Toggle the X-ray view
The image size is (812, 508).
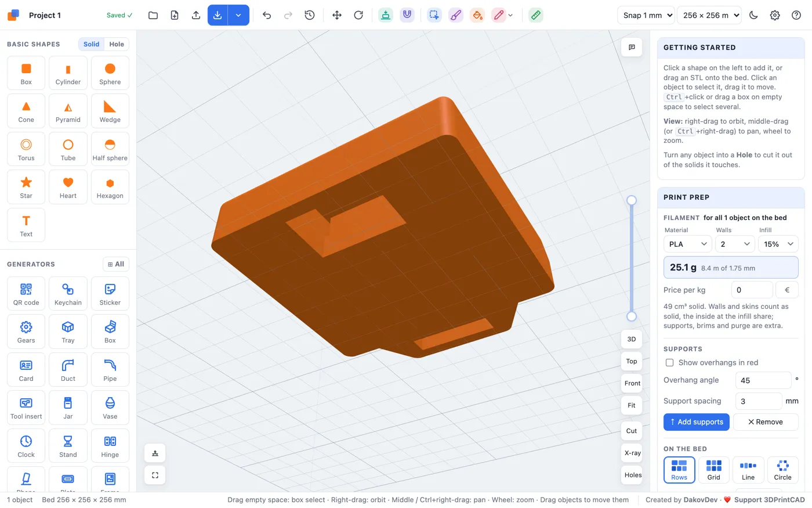[x=632, y=453]
